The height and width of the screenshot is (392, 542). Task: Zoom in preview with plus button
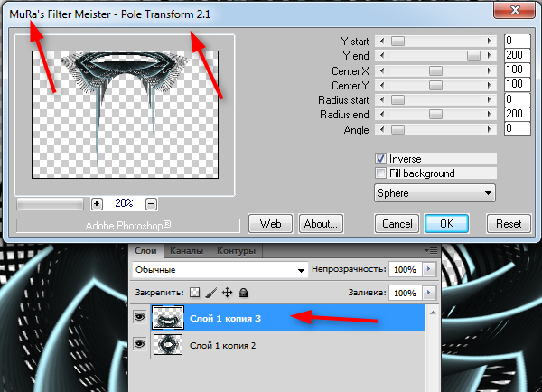point(97,204)
